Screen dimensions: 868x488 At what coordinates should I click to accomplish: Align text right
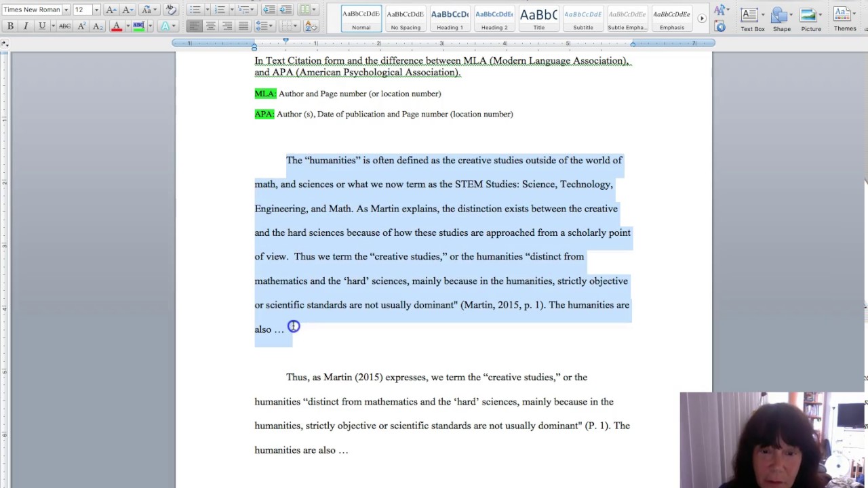(x=226, y=26)
